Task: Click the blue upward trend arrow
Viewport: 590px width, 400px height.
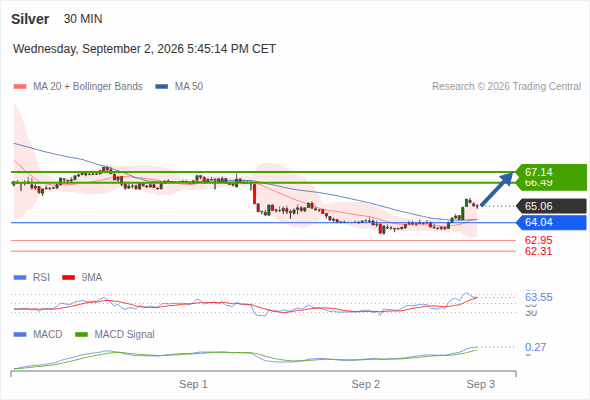Action: (x=497, y=189)
